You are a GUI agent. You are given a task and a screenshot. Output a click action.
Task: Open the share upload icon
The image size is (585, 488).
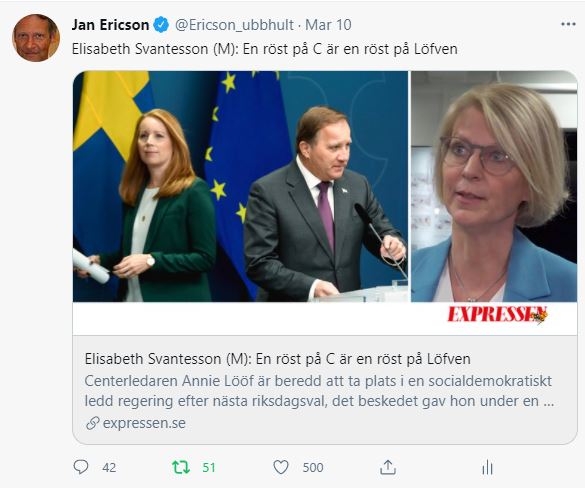(388, 467)
